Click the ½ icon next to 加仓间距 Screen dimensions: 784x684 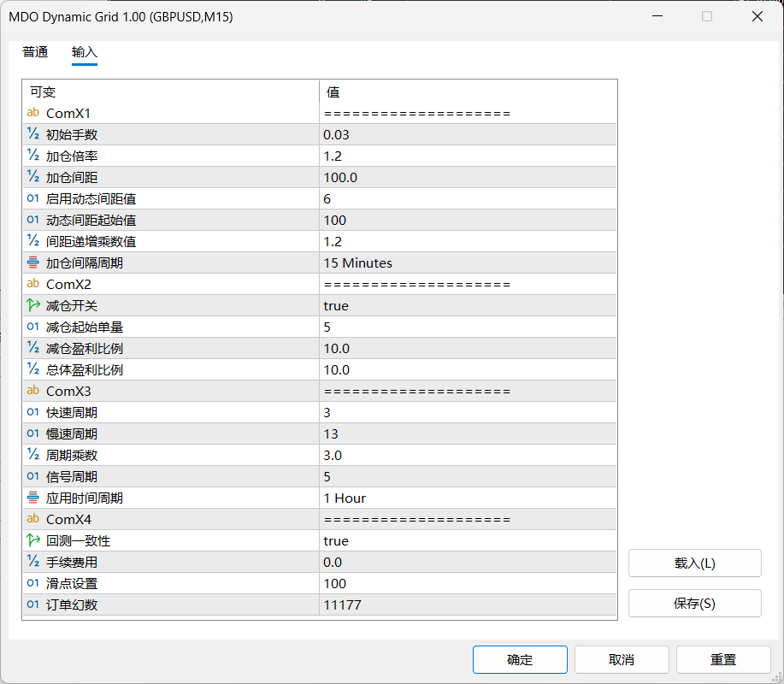pos(33,177)
